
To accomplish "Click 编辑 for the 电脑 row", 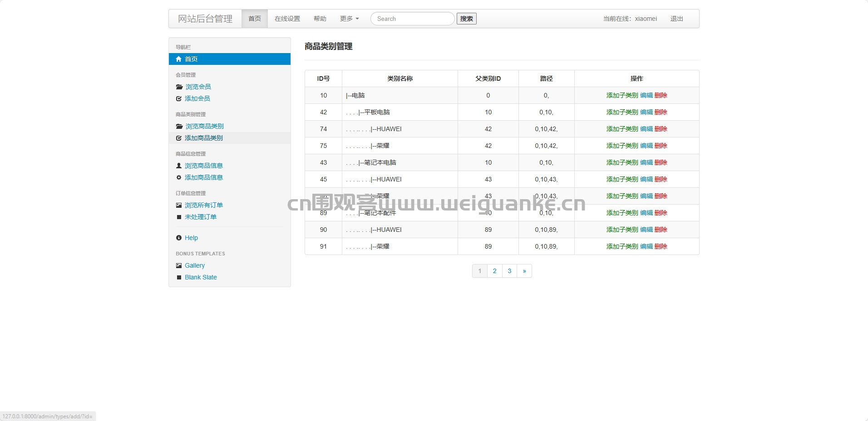I will coord(646,95).
